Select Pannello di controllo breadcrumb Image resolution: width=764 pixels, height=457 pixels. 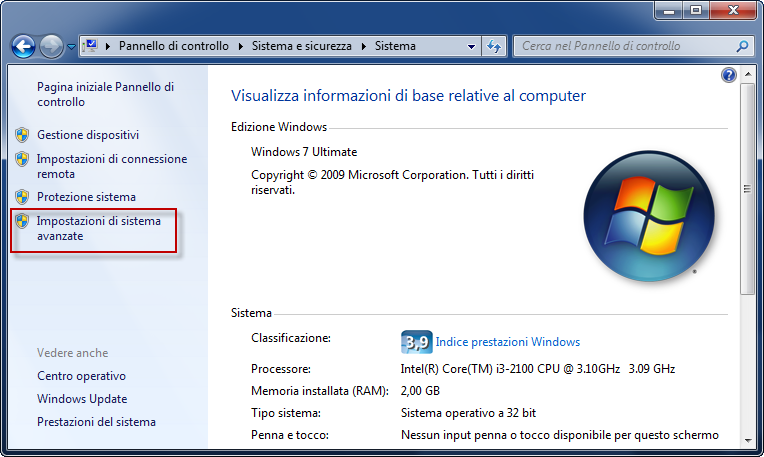tap(173, 46)
